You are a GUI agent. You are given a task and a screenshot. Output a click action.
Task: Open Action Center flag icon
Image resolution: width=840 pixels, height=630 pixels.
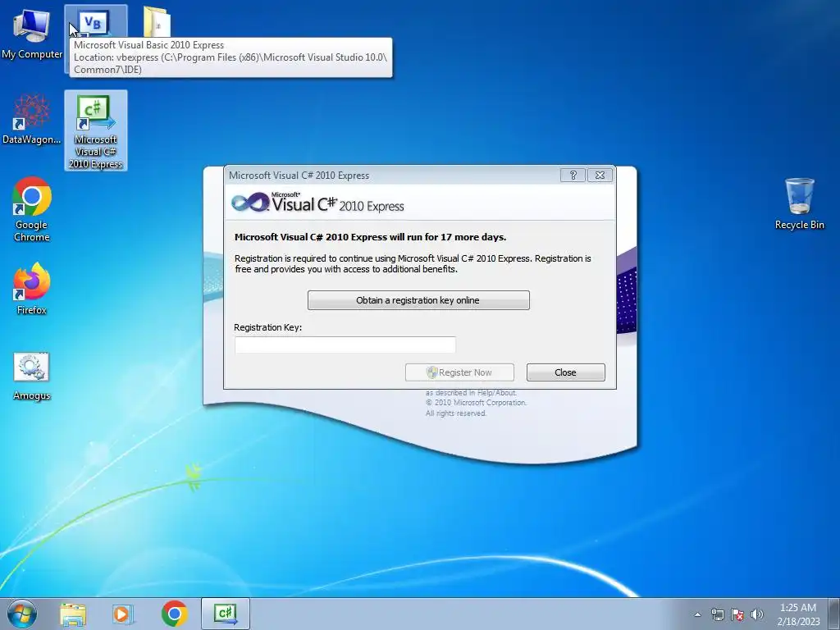coord(737,614)
